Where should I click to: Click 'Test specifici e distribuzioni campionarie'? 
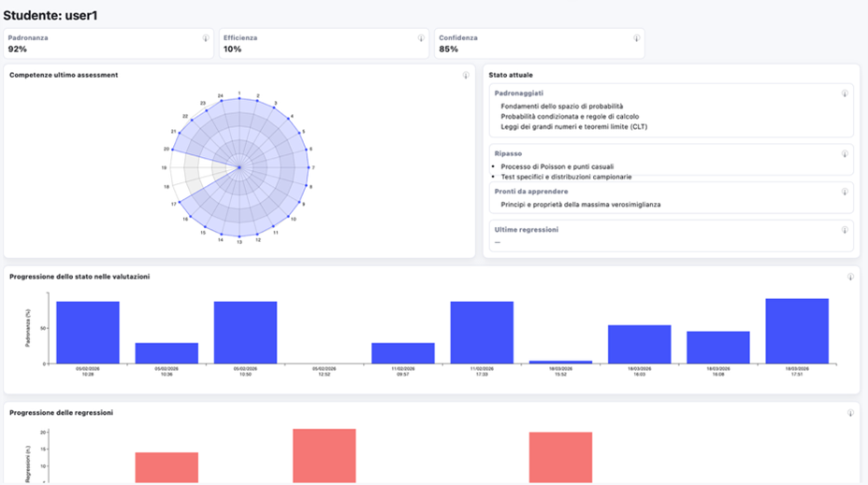coord(566,177)
